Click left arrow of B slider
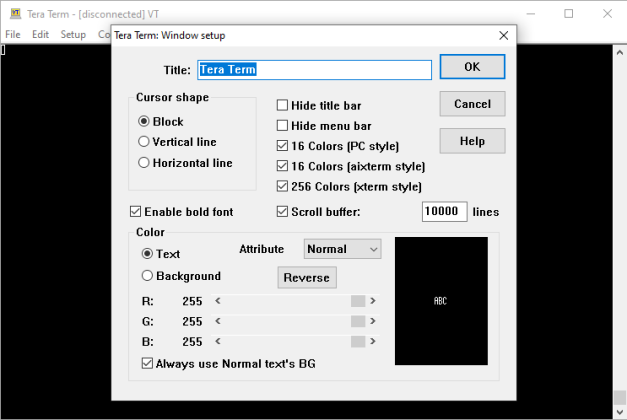627x420 pixels. 218,341
